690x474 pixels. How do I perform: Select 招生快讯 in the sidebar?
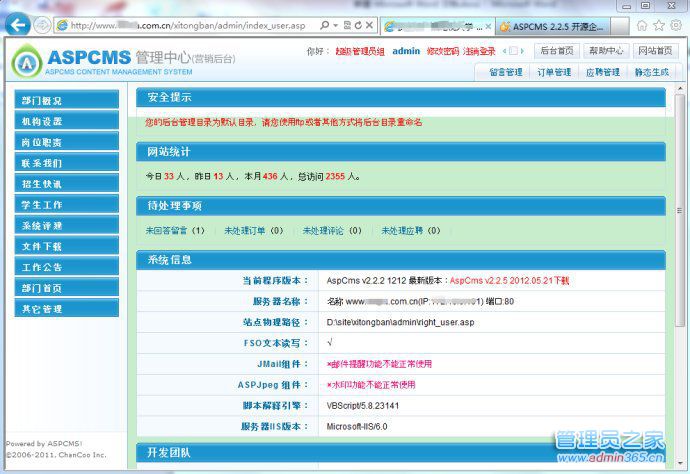pyautogui.click(x=66, y=184)
